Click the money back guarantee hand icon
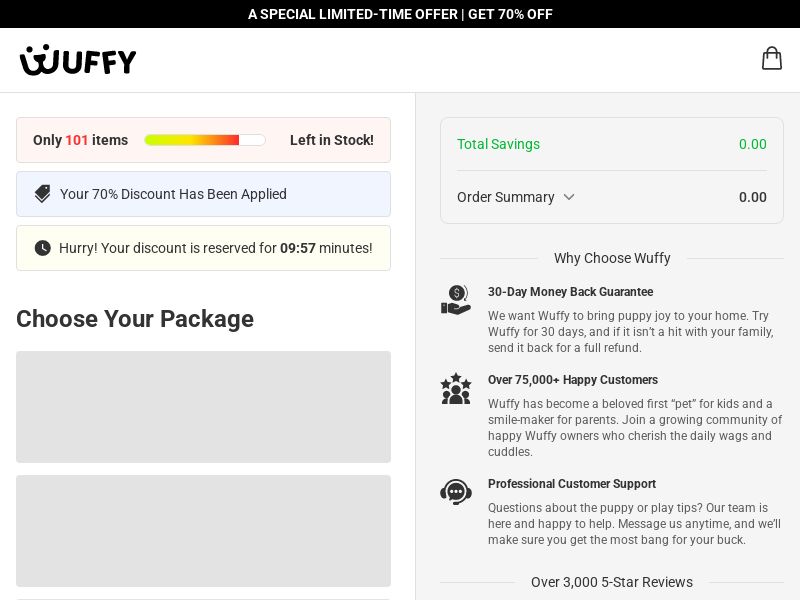This screenshot has height=600, width=800. (456, 300)
